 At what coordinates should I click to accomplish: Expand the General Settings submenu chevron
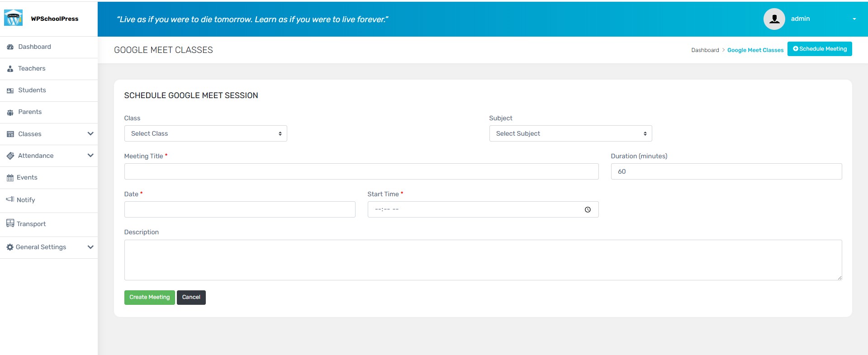point(90,247)
